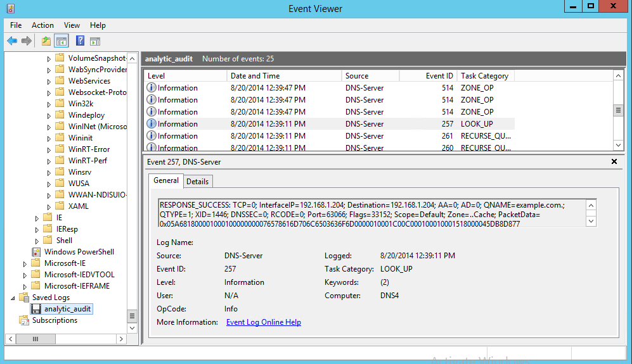Expand the Shell folder in the tree
Image resolution: width=632 pixels, height=364 pixels.
(x=37, y=241)
